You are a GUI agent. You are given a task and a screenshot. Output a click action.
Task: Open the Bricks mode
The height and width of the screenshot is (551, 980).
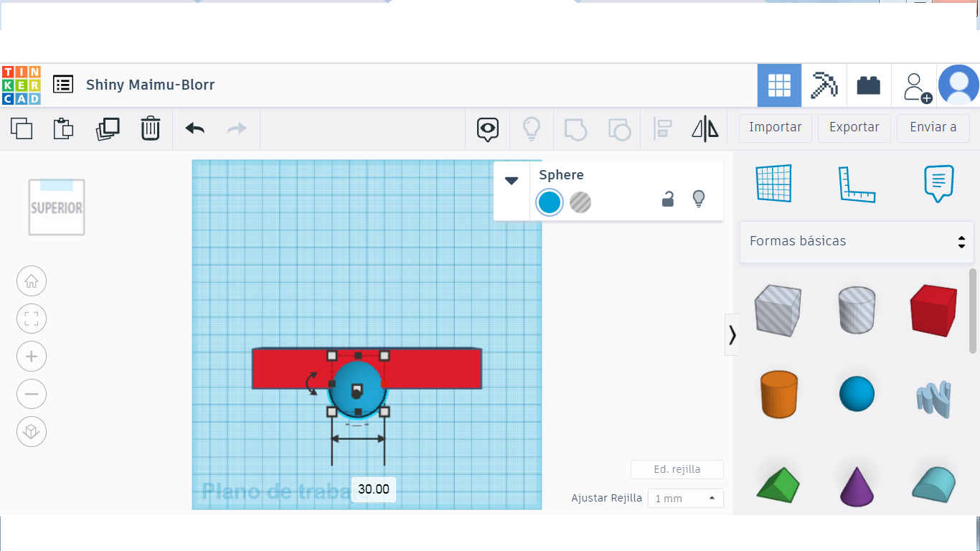click(869, 85)
